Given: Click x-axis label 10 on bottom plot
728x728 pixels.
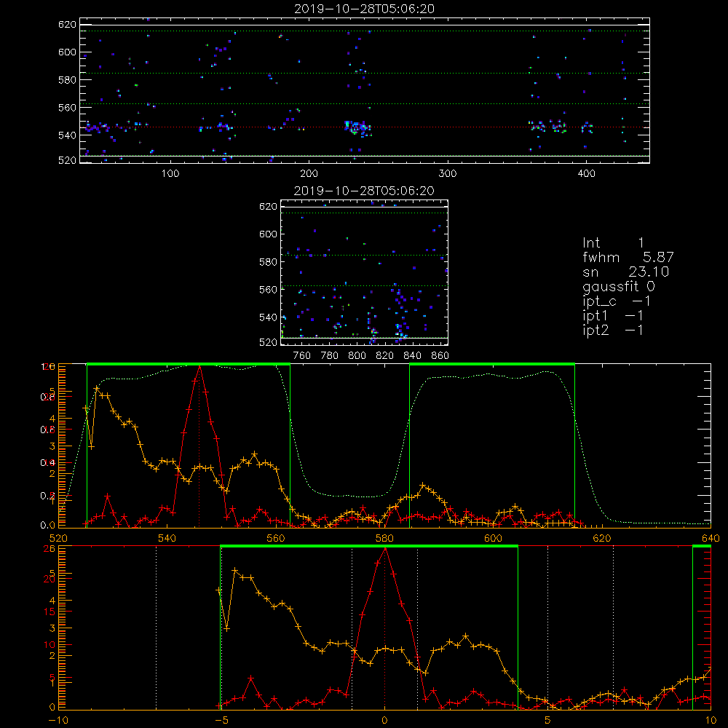Looking at the screenshot, I should 711,720.
